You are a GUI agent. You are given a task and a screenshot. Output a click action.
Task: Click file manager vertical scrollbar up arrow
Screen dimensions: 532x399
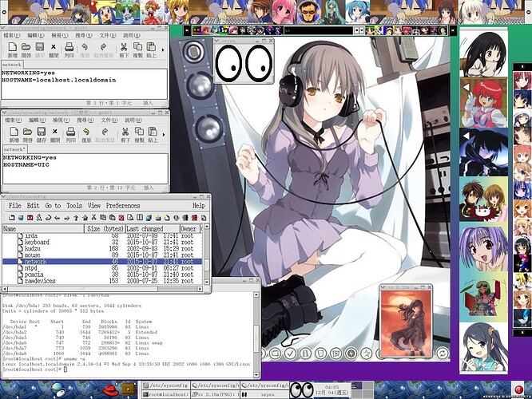(206, 226)
